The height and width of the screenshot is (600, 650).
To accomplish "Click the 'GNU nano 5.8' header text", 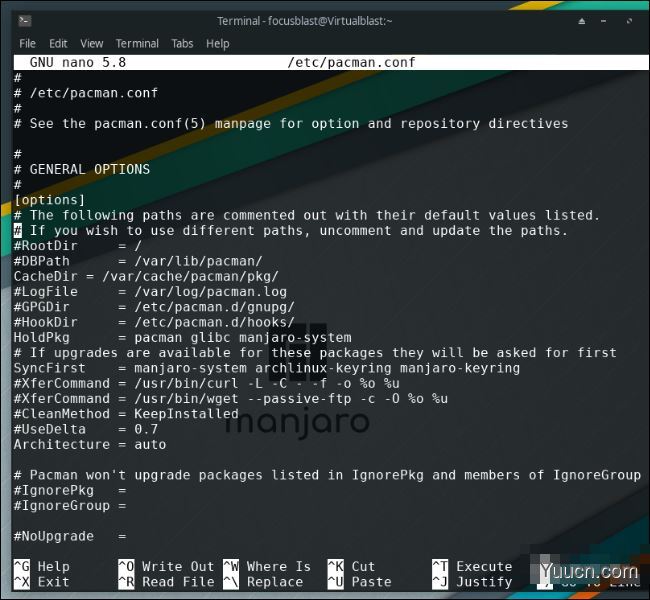I will point(78,62).
